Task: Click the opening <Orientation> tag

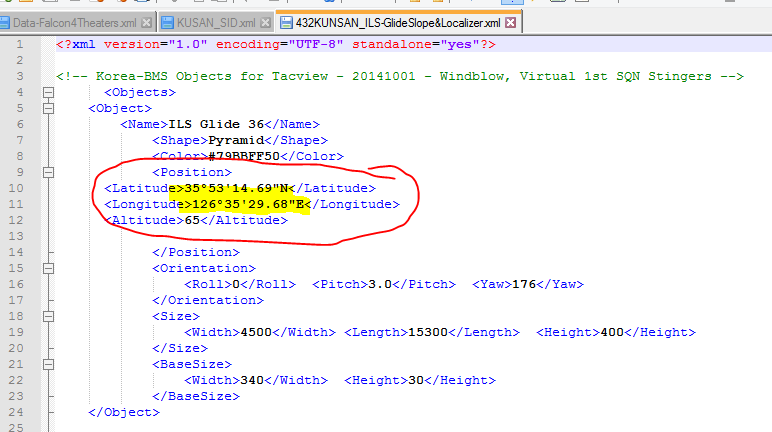Action: tap(204, 268)
